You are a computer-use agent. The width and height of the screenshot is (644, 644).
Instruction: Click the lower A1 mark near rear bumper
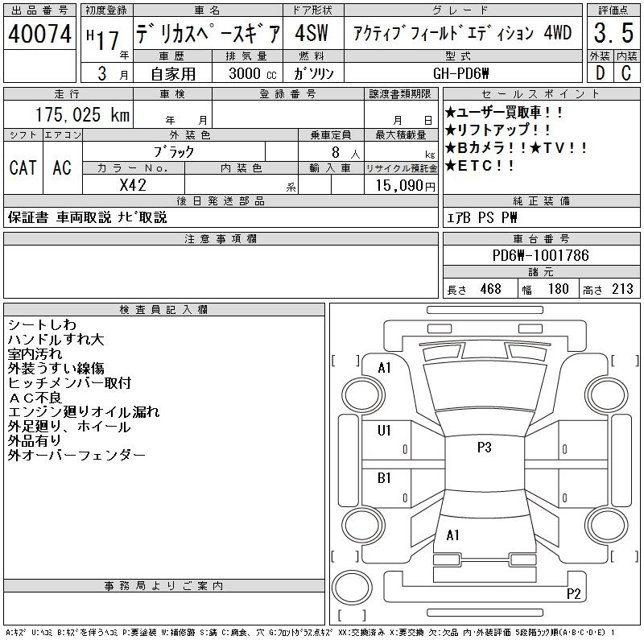453,535
